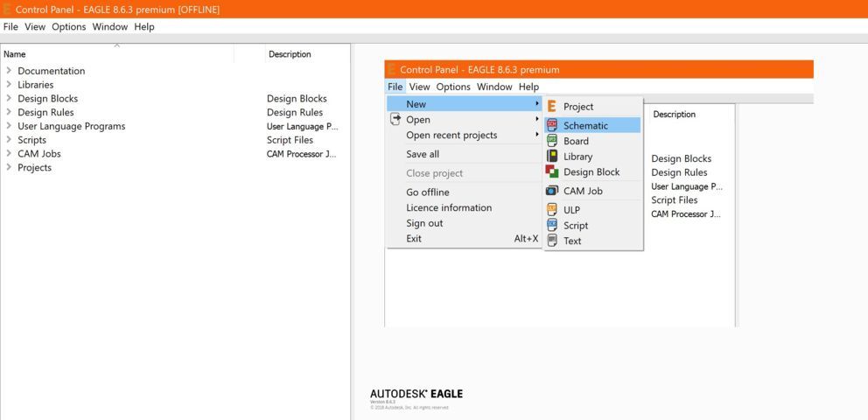
Task: Click File in the inner screenshot menu bar
Action: pyautogui.click(x=395, y=87)
